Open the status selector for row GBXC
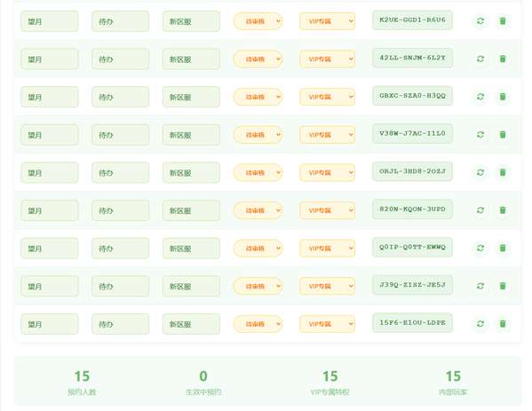 coord(258,97)
